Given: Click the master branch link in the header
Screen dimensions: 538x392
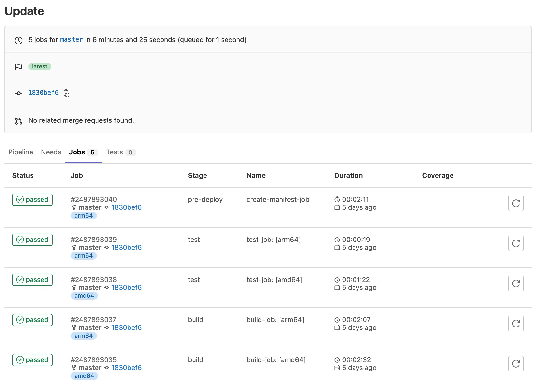Looking at the screenshot, I should click(x=71, y=40).
